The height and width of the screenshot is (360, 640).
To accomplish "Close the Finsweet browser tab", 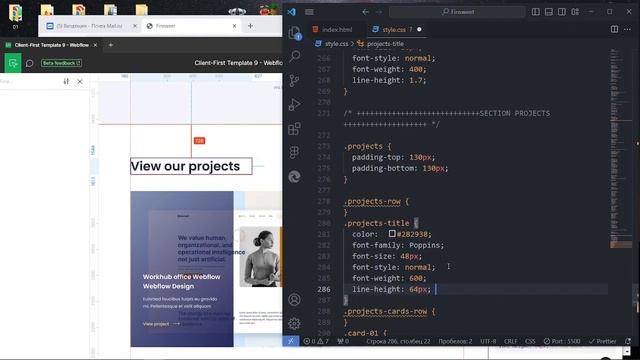I will (234, 26).
